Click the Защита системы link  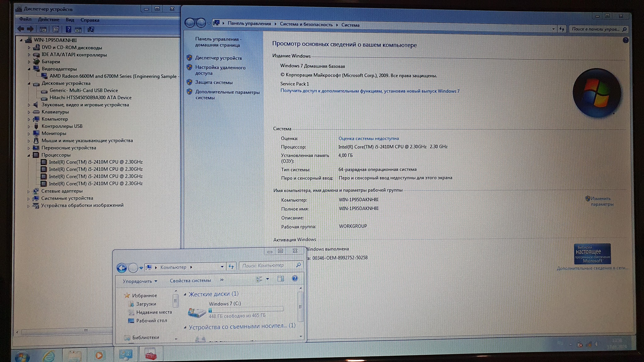tap(214, 82)
